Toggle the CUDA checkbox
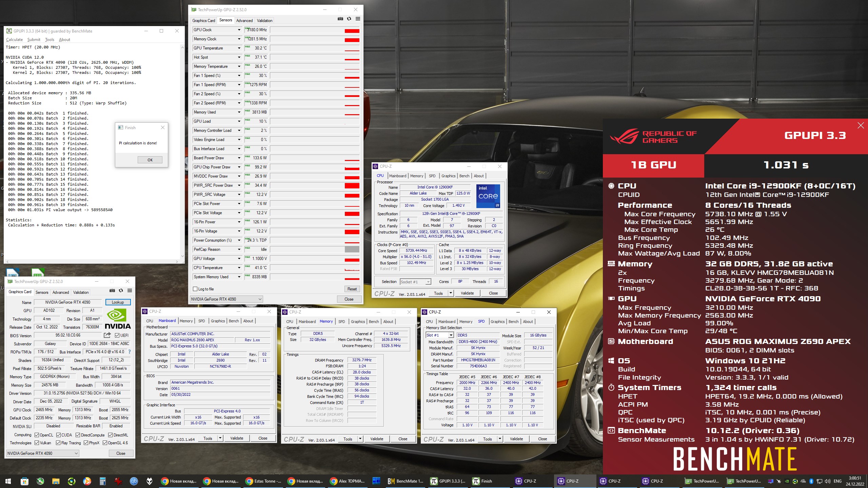This screenshot has width=868, height=488. [x=59, y=435]
